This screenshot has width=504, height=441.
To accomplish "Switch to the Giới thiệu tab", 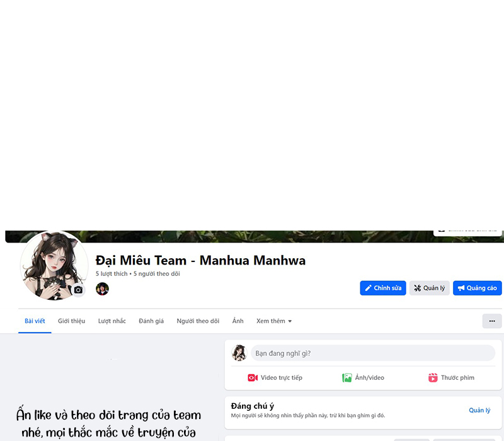I will click(71, 321).
